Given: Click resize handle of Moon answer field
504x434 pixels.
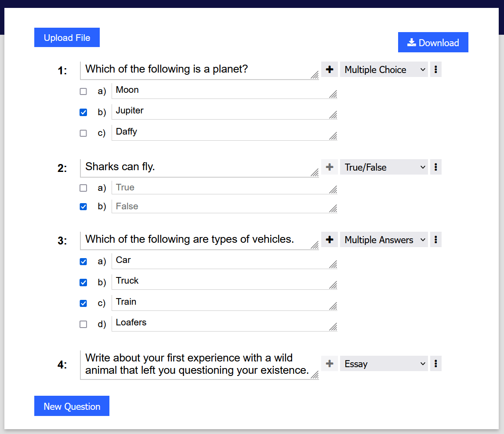Looking at the screenshot, I should (x=334, y=94).
